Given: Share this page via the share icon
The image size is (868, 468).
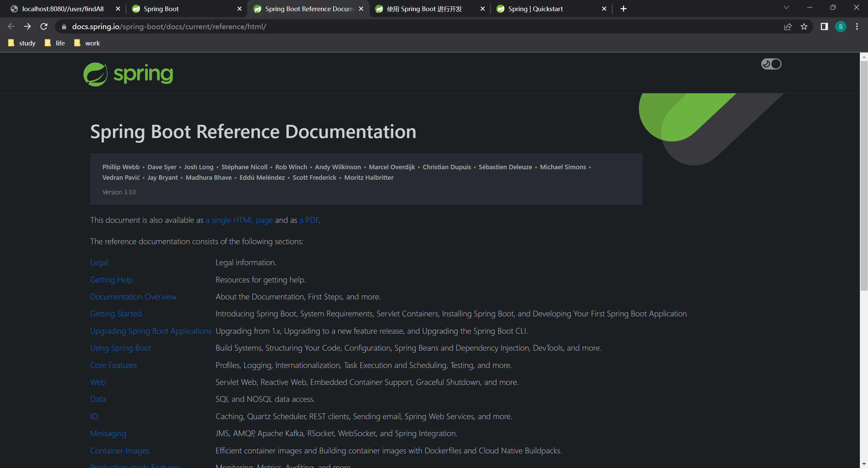Looking at the screenshot, I should click(x=788, y=26).
